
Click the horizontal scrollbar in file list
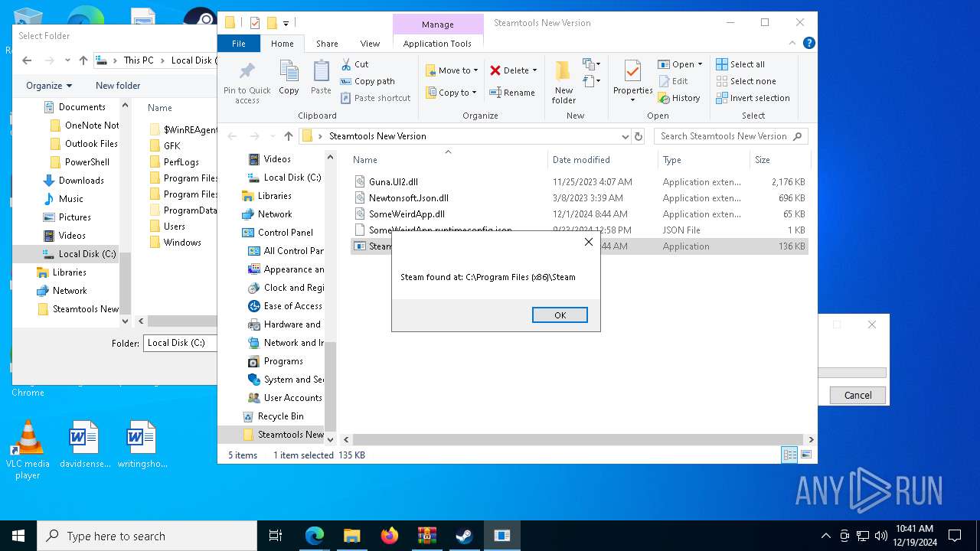580,440
